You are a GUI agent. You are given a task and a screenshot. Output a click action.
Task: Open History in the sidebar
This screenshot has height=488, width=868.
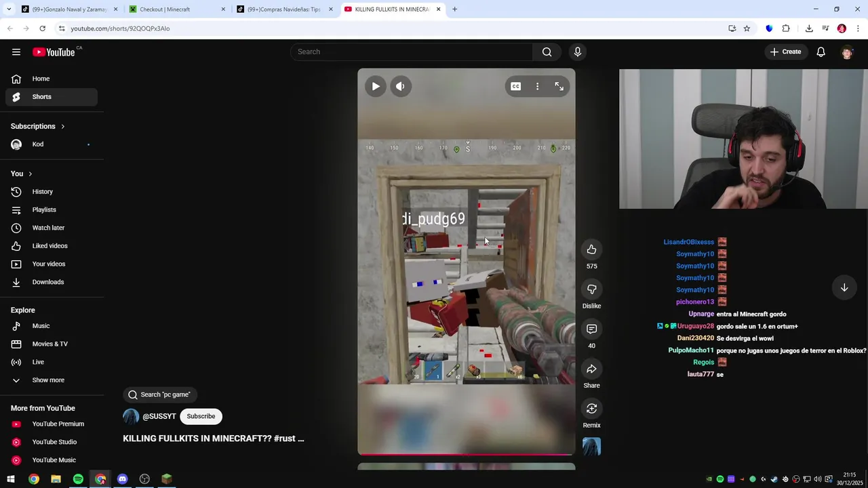(x=52, y=192)
